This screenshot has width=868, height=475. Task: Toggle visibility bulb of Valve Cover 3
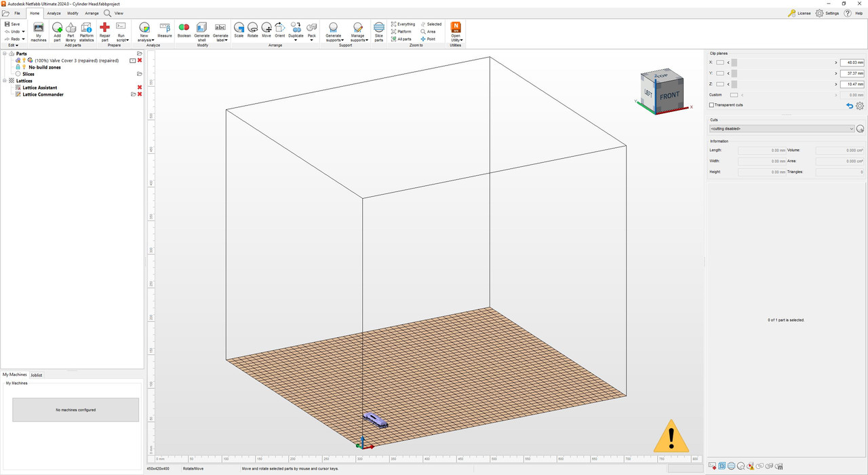click(x=24, y=60)
